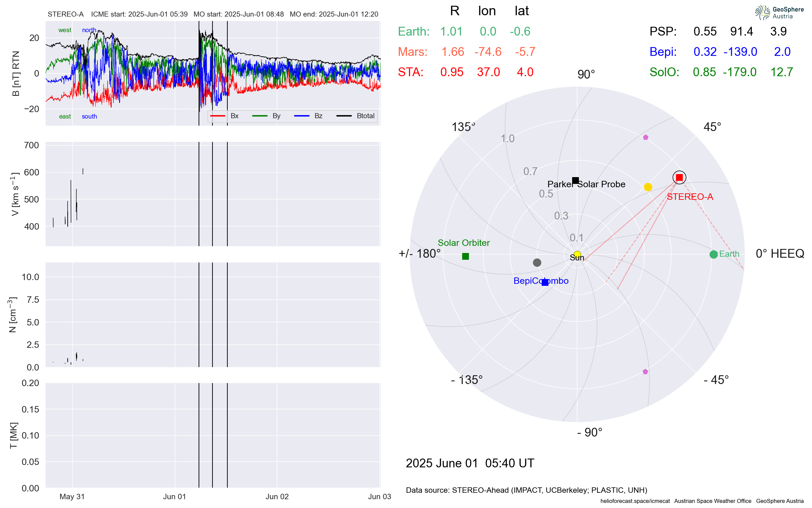The image size is (812, 508).
Task: Click the GeoSphere Austria logo
Action: point(779,13)
